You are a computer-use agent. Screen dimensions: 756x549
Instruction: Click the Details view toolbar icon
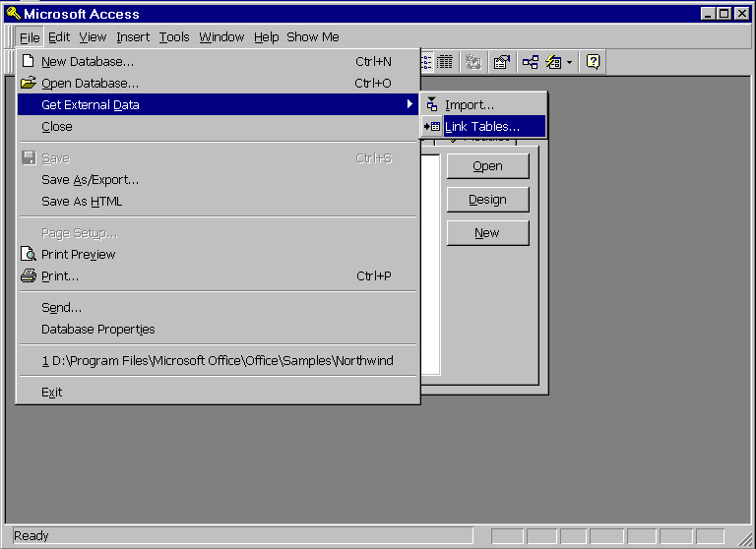click(445, 62)
